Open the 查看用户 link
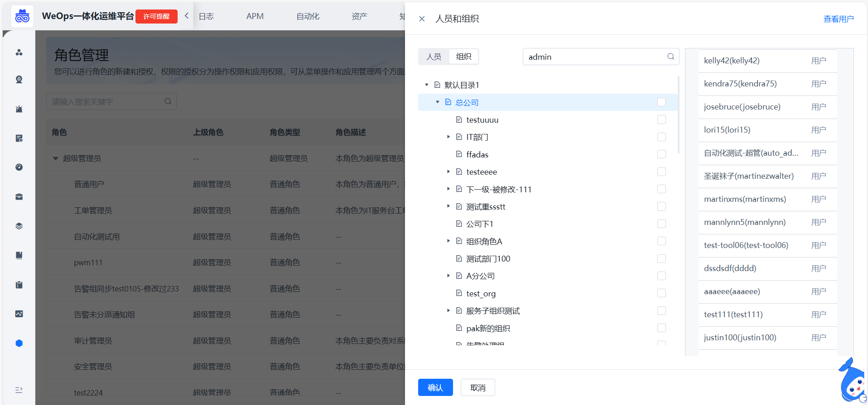 point(838,19)
